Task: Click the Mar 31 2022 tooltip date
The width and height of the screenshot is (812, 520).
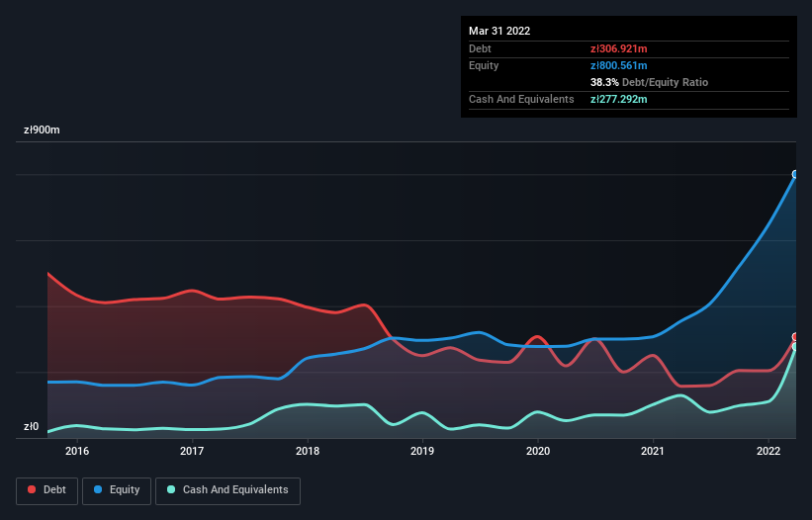Action: (499, 31)
